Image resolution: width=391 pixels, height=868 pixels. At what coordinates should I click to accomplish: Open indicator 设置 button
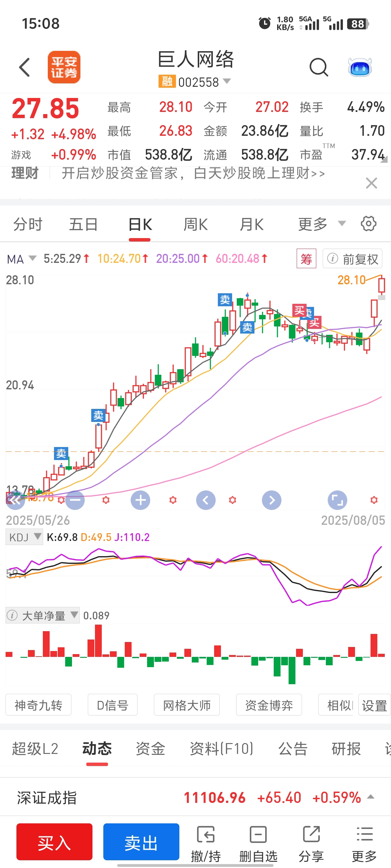(375, 705)
